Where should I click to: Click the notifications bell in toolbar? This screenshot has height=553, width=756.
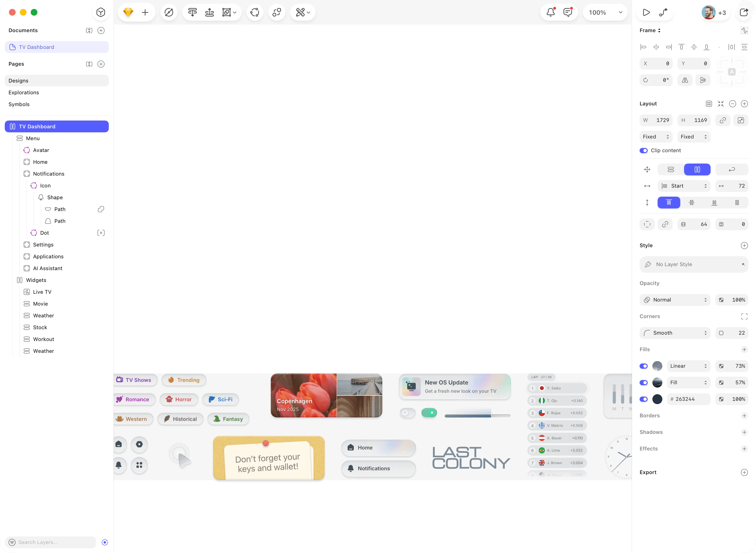pos(551,12)
